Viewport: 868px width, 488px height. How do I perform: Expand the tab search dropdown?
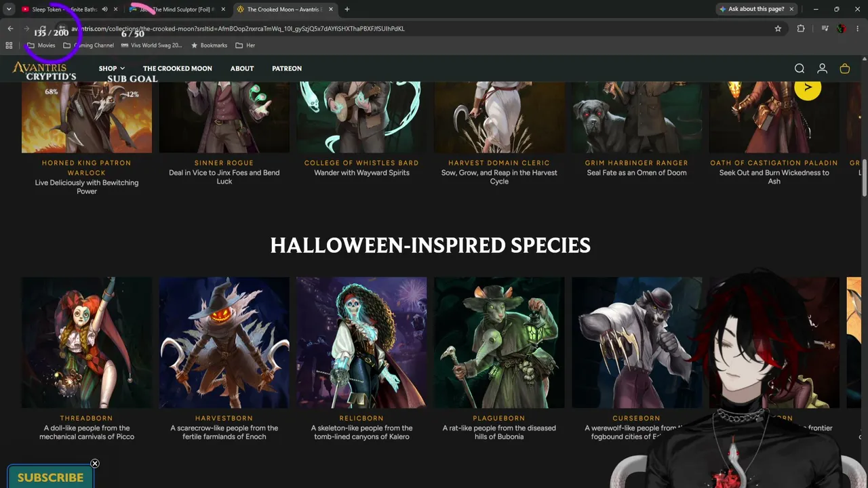coord(9,9)
